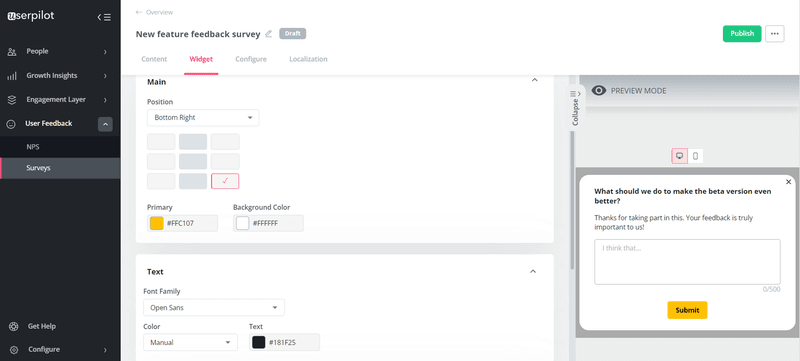Open the Position dropdown
The height and width of the screenshot is (361, 800).
(203, 118)
